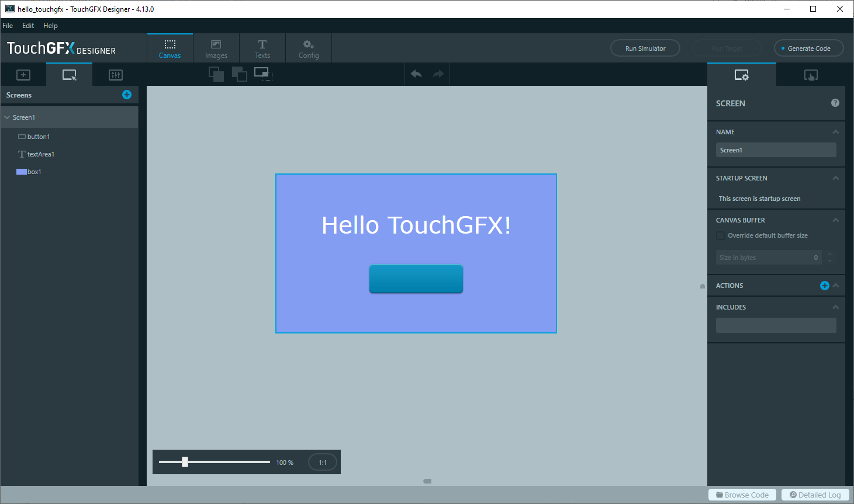Select textArea1 in the screens tree
854x504 pixels.
[x=40, y=154]
